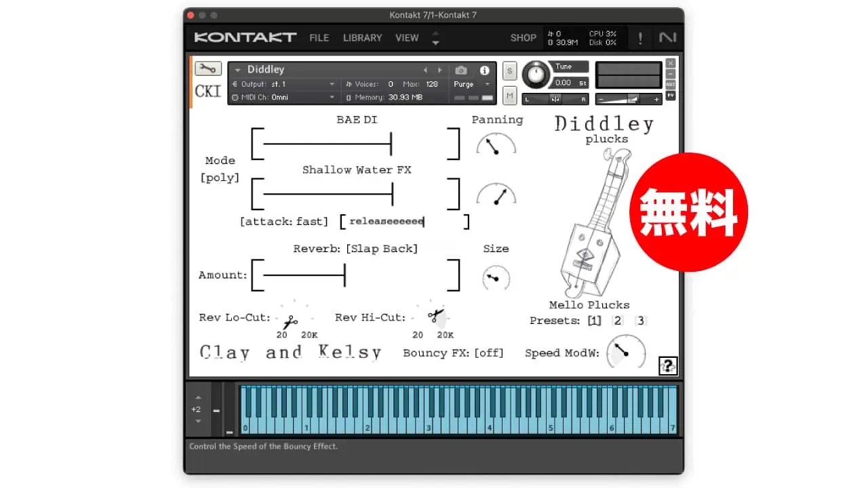Click the header pan L-R slider

[x=555, y=99]
